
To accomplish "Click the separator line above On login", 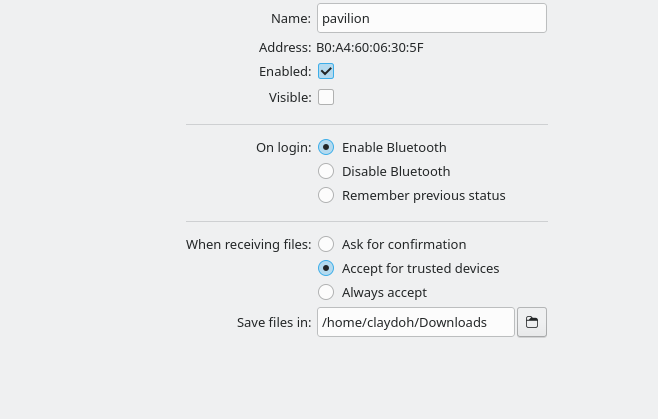I will 367,125.
